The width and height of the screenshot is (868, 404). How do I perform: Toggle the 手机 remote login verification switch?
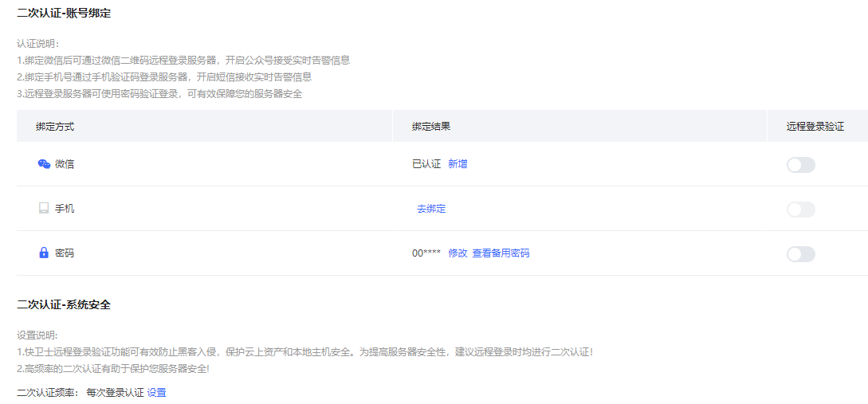click(x=800, y=210)
